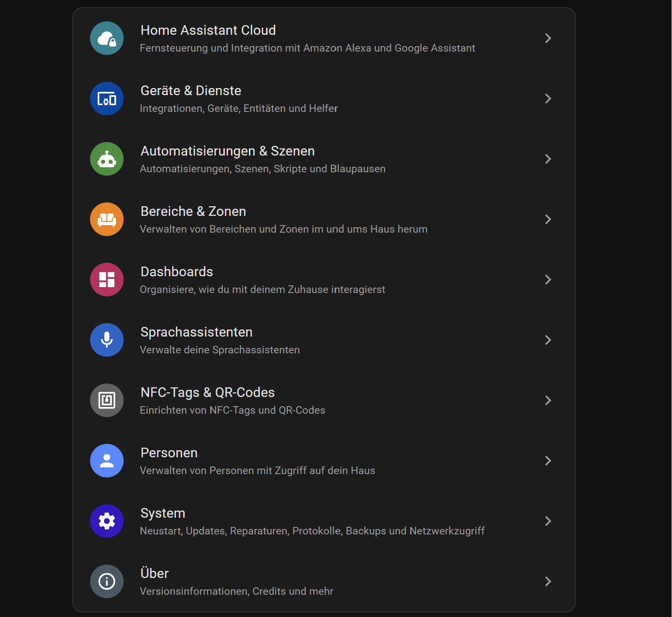Click the green robot Automatisierungen icon

pos(107,159)
